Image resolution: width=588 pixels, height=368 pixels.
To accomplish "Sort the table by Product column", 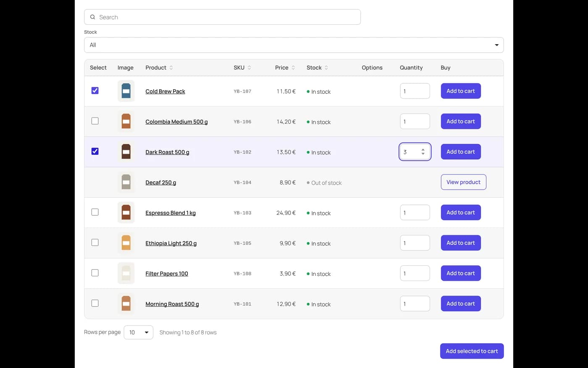I will 159,68.
